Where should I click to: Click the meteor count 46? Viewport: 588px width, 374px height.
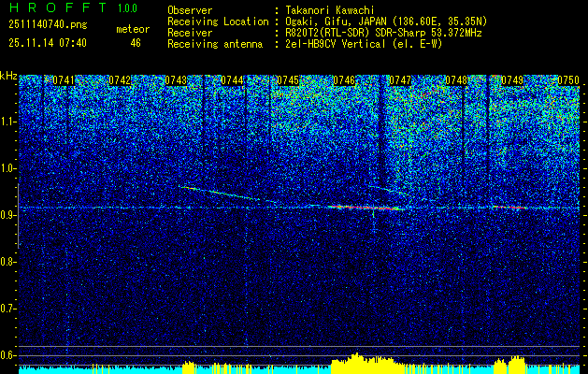(136, 43)
